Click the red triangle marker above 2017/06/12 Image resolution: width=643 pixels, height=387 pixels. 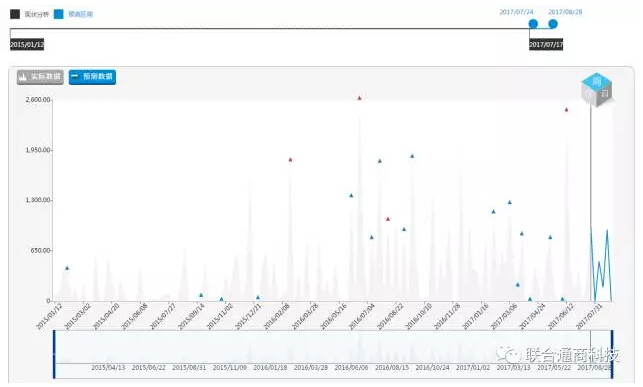566,110
